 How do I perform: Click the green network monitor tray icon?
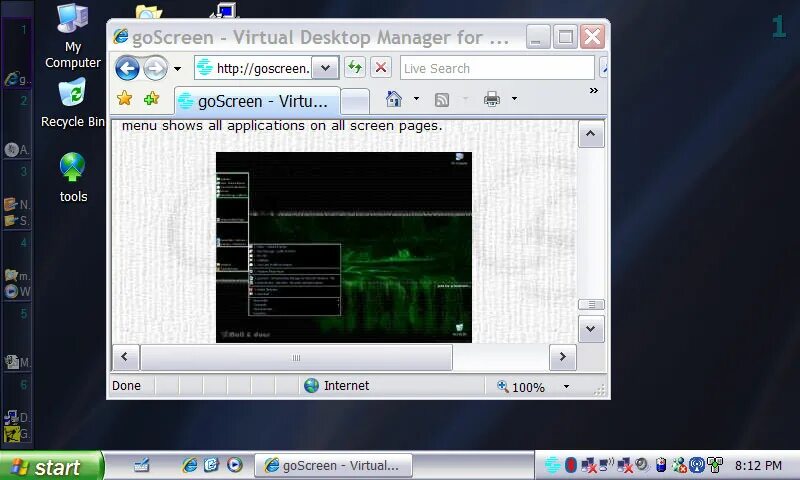pos(715,465)
